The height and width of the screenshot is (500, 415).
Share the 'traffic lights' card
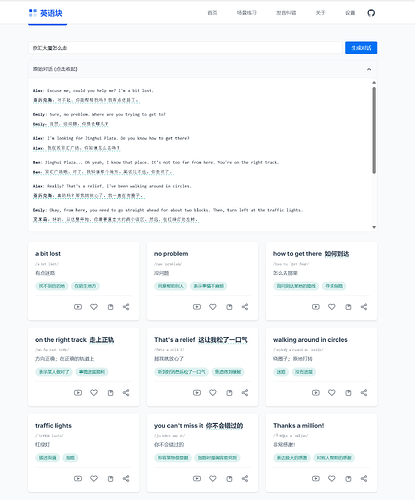[x=126, y=479]
